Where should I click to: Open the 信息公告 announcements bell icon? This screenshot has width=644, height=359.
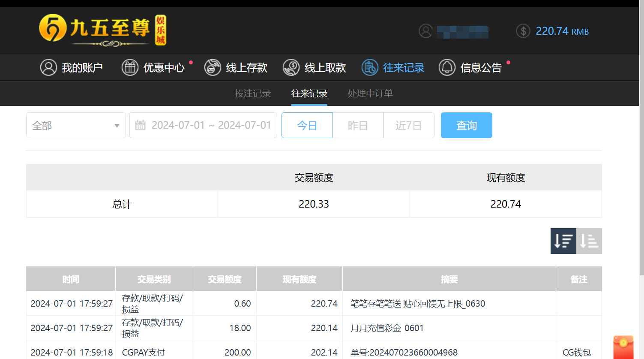447,67
